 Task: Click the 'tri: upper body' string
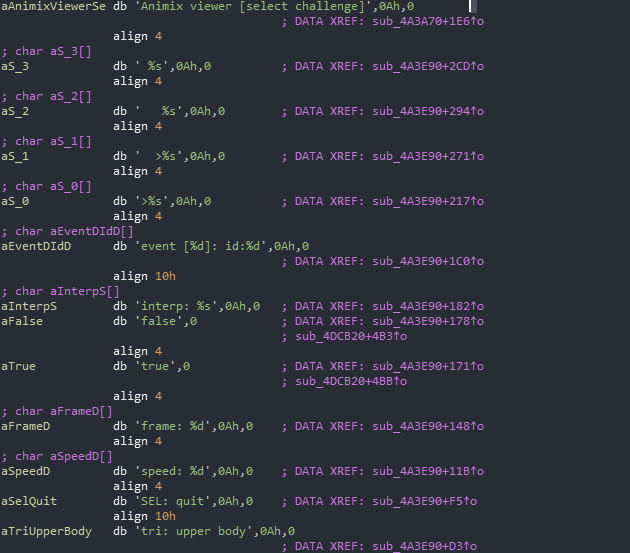[196, 531]
